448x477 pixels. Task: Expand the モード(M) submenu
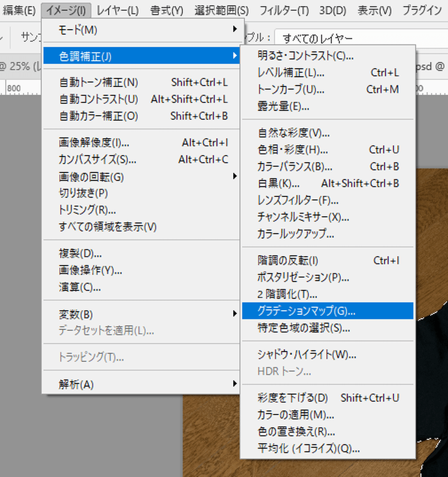tap(141, 30)
